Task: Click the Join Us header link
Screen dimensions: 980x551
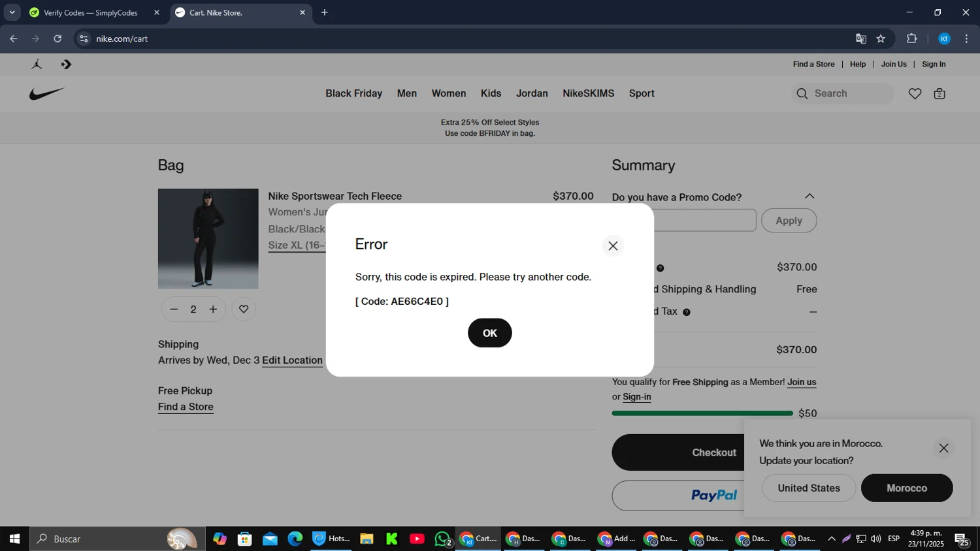Action: (894, 64)
